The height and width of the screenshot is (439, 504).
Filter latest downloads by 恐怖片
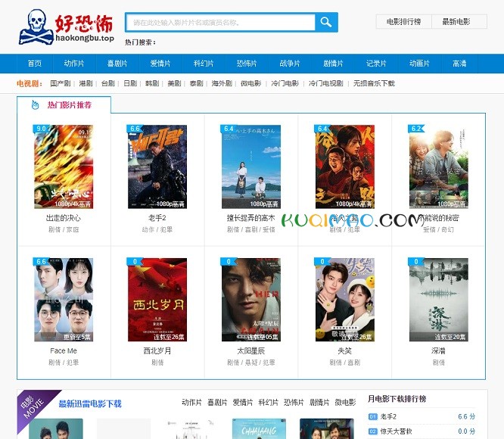tap(294, 402)
